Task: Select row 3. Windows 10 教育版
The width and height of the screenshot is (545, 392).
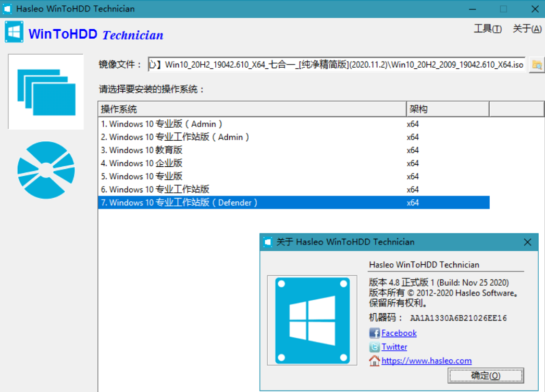Action: click(294, 150)
